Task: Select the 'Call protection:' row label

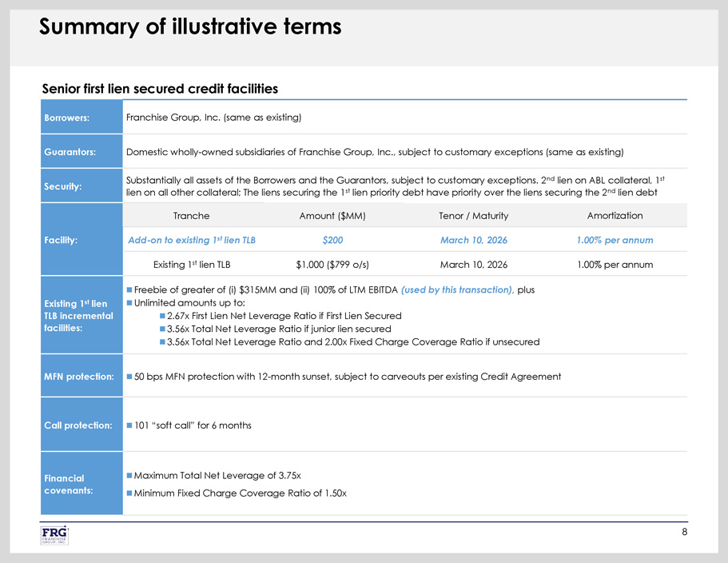Action: 78,425
